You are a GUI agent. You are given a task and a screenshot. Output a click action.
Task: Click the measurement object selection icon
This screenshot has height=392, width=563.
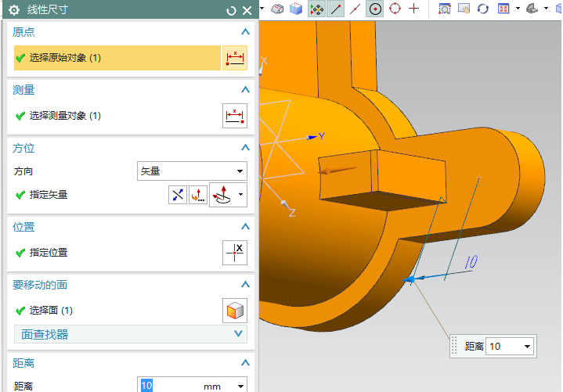click(235, 116)
